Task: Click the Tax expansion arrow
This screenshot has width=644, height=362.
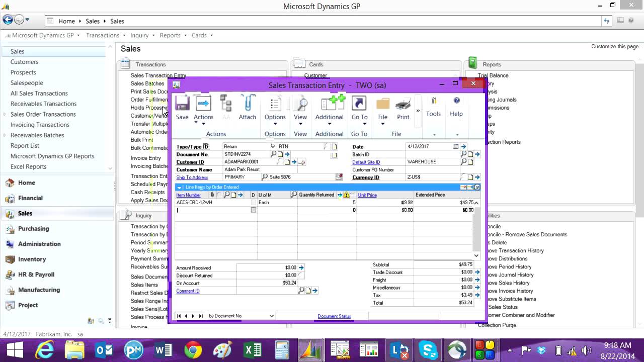Action: pyautogui.click(x=477, y=295)
